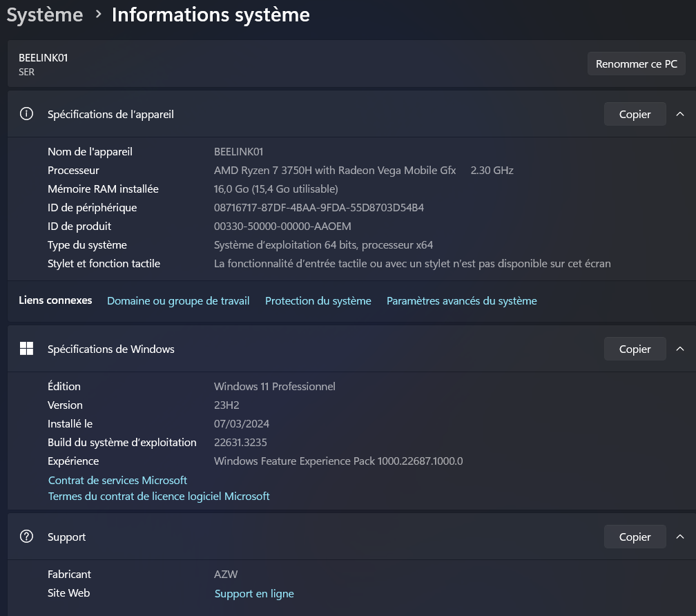The height and width of the screenshot is (616, 696).
Task: Click the question mark icon beside Support
Action: [26, 536]
